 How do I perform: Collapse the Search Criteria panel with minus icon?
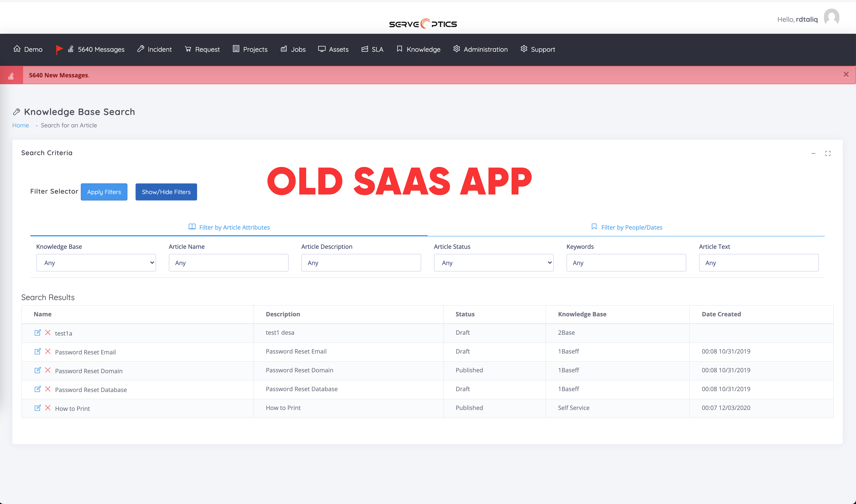(813, 153)
